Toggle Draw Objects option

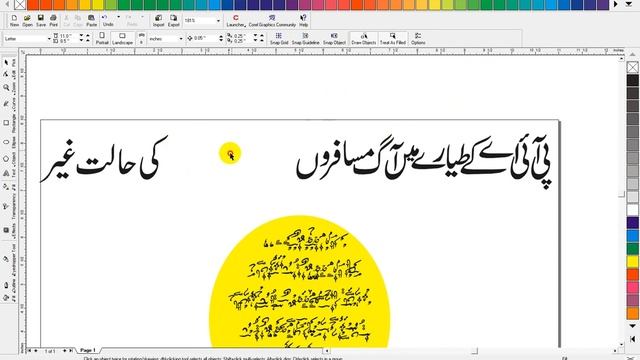[364, 39]
